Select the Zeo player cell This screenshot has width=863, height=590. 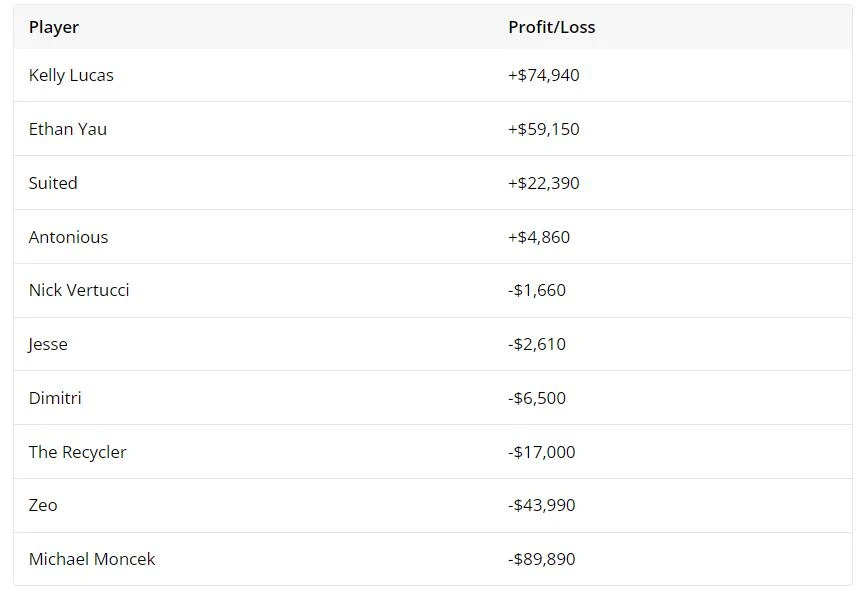point(43,505)
